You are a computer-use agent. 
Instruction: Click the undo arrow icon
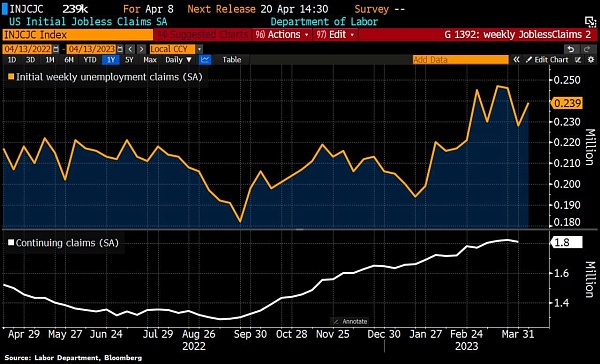pyautogui.click(x=571, y=49)
